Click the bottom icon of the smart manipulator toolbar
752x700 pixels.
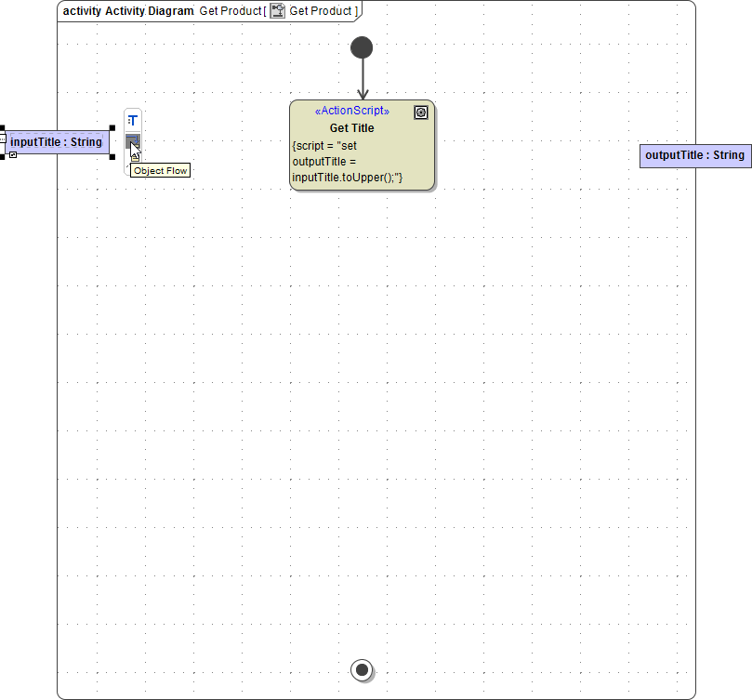134,158
